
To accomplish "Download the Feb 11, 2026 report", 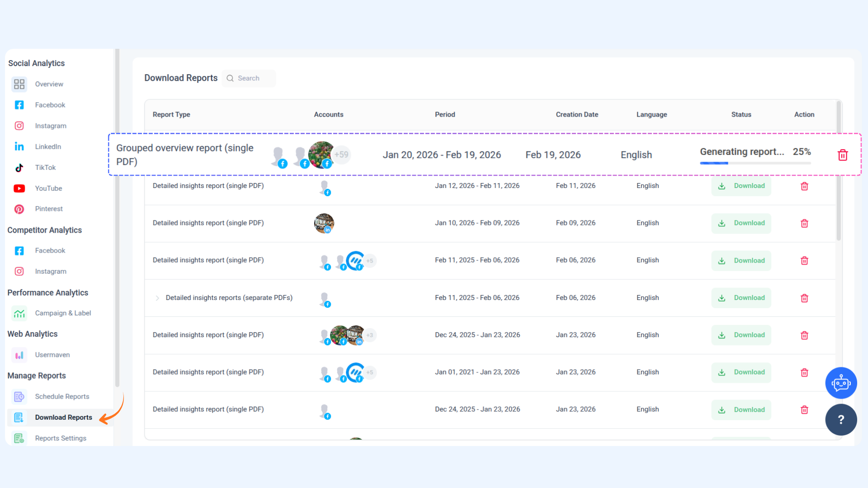I will pos(741,186).
